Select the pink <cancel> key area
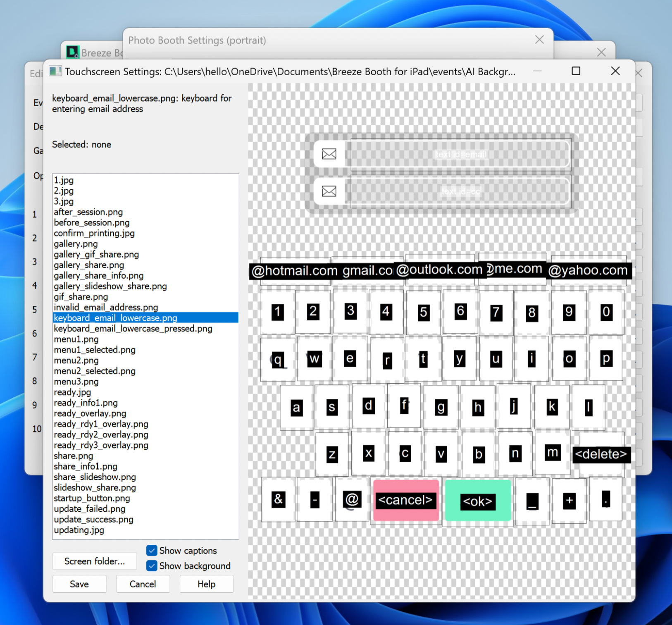This screenshot has height=625, width=672. [405, 500]
